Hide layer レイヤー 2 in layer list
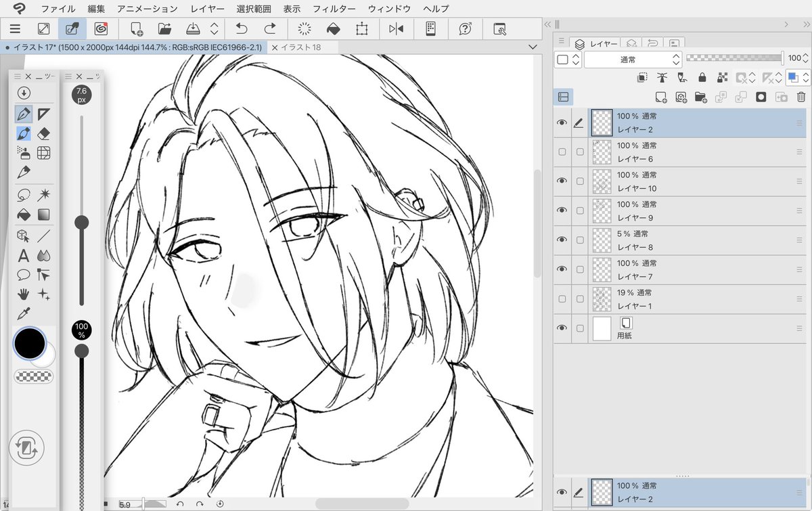812x511 pixels. (x=562, y=123)
